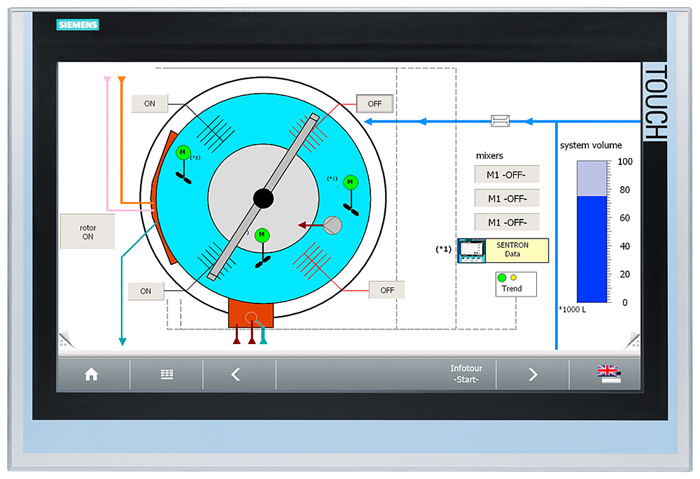Click the black rotor center hub

pyautogui.click(x=263, y=198)
